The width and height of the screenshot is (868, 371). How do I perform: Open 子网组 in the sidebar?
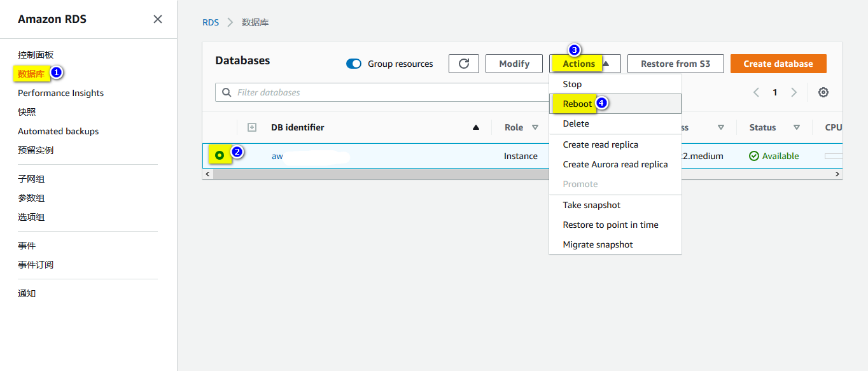tap(31, 179)
